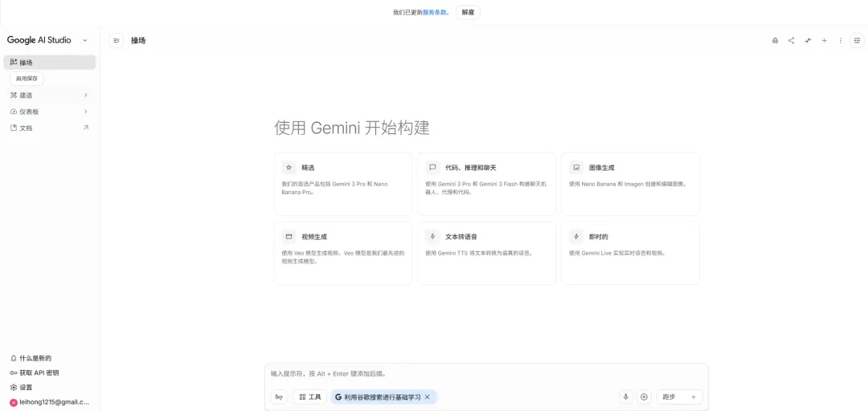Screen dimensions: 868x411
Task: Click the Google AI Studio logo text
Action: pyautogui.click(x=39, y=40)
